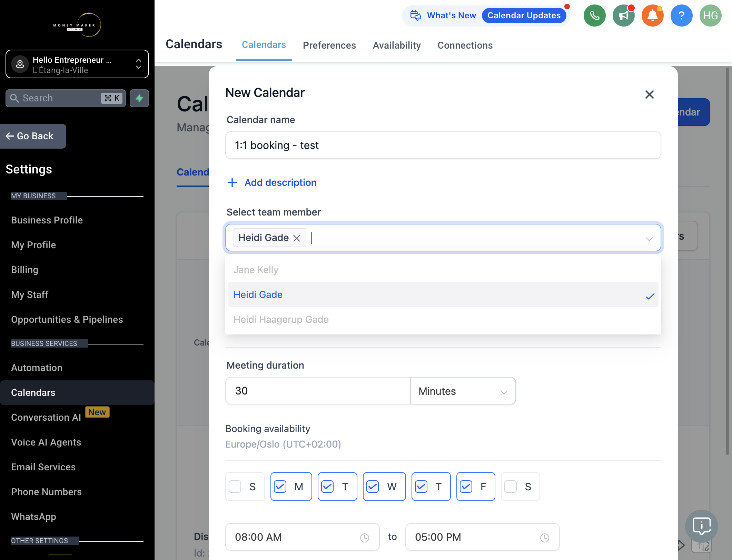732x560 pixels.
Task: Open the megaphone announcements icon
Action: [x=623, y=16]
